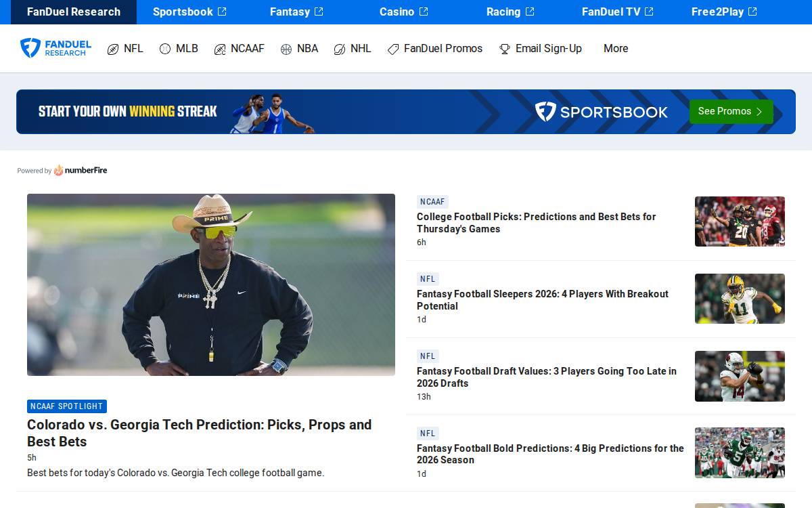Click the Draft Values article thumbnail image

click(x=740, y=376)
